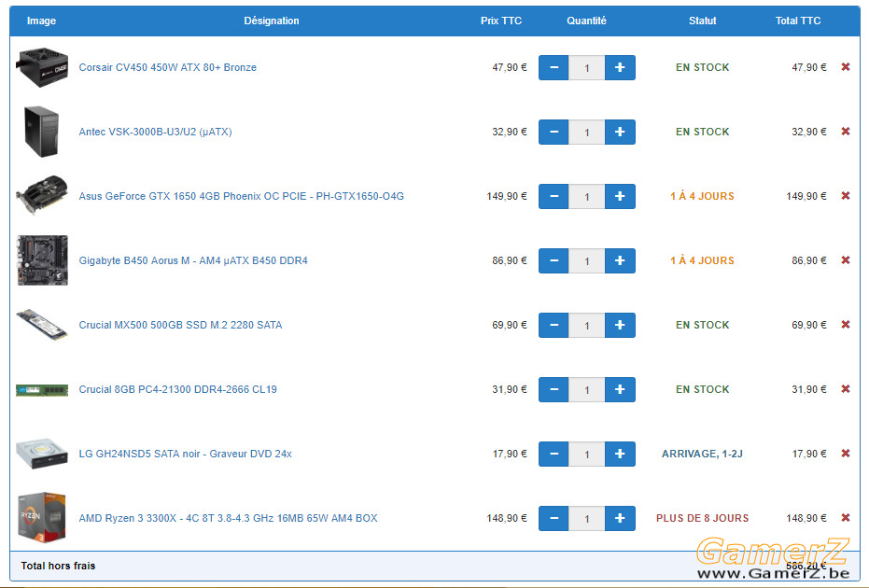The image size is (869, 588).
Task: Increase quantity of Antec VSK-3000B case
Action: [x=620, y=132]
